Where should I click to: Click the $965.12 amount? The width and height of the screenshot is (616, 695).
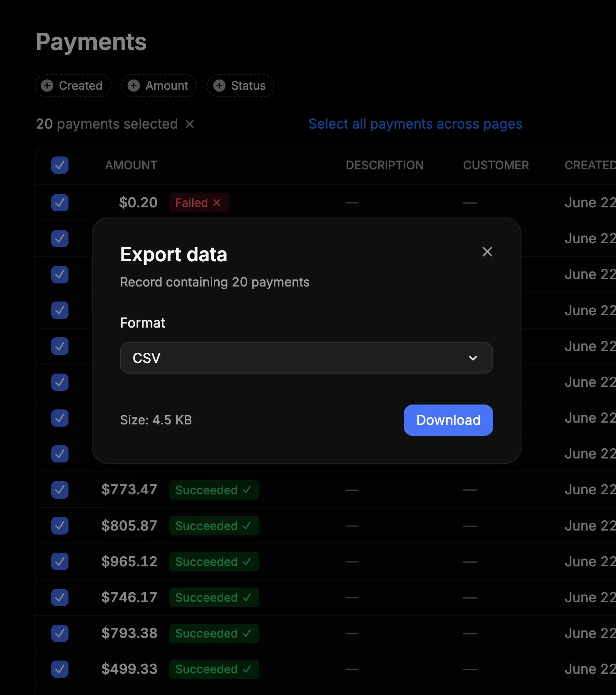click(129, 561)
